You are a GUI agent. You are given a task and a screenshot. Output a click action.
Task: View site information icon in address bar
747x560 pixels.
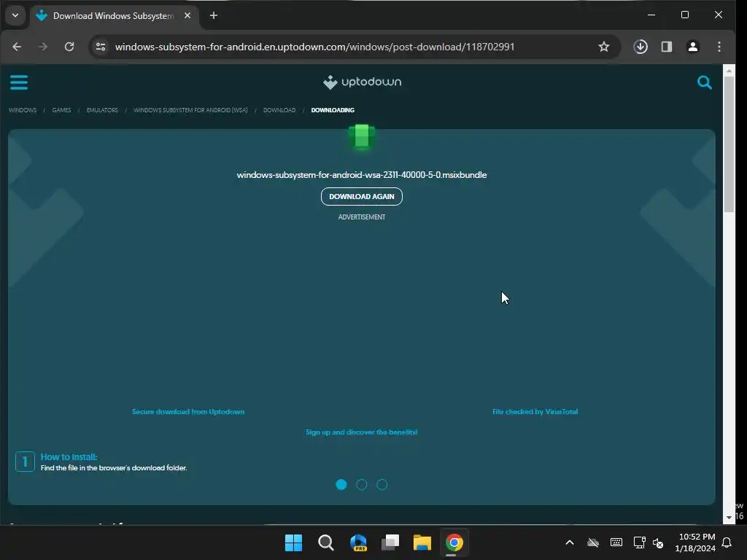click(101, 47)
